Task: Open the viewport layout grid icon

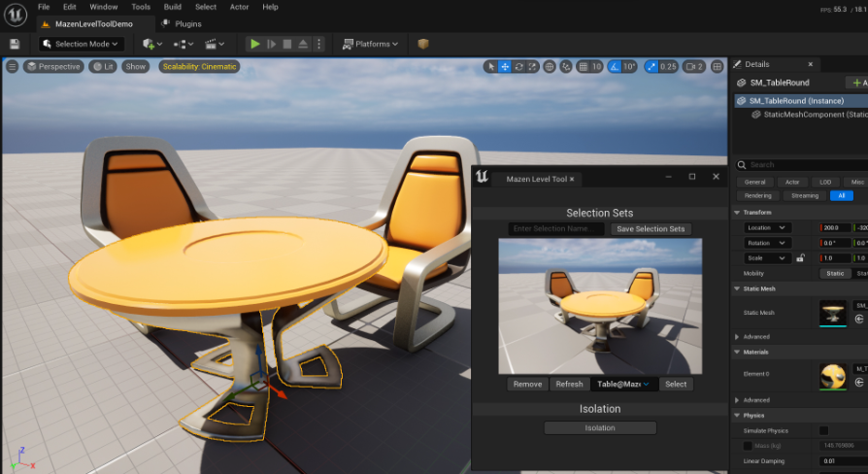Action: tap(718, 67)
